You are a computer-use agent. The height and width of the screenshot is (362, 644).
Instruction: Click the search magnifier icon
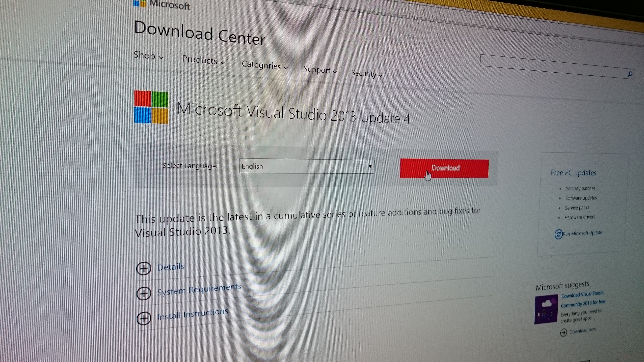[x=630, y=74]
